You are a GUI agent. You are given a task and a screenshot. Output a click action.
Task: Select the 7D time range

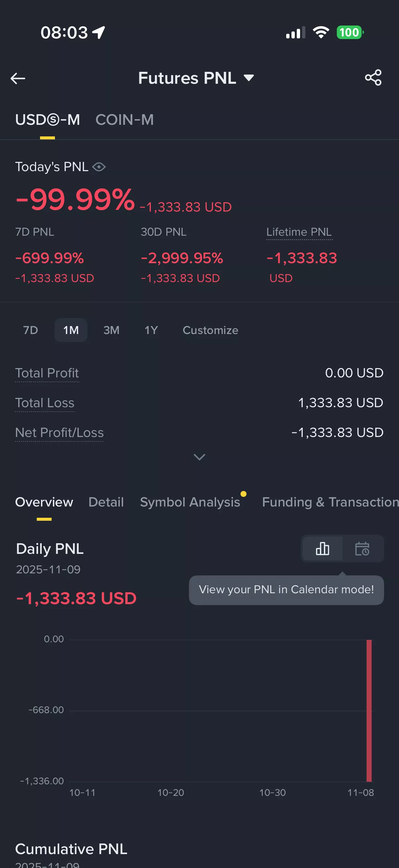tap(30, 330)
